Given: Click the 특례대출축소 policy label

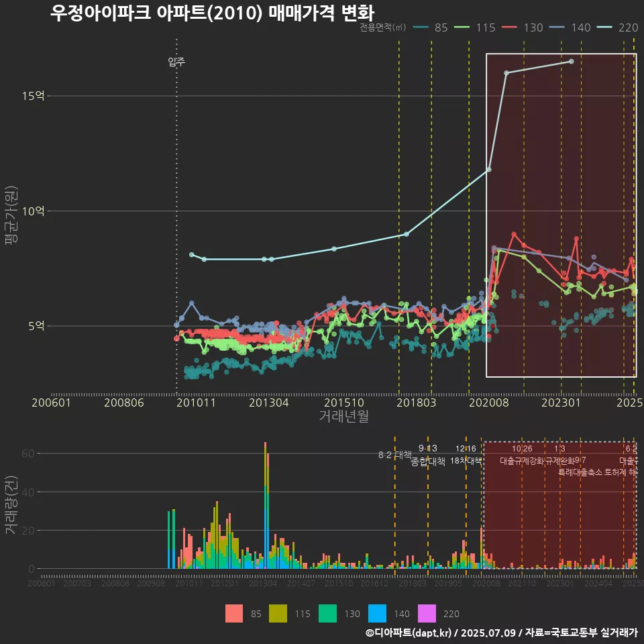Looking at the screenshot, I should click(x=580, y=472).
